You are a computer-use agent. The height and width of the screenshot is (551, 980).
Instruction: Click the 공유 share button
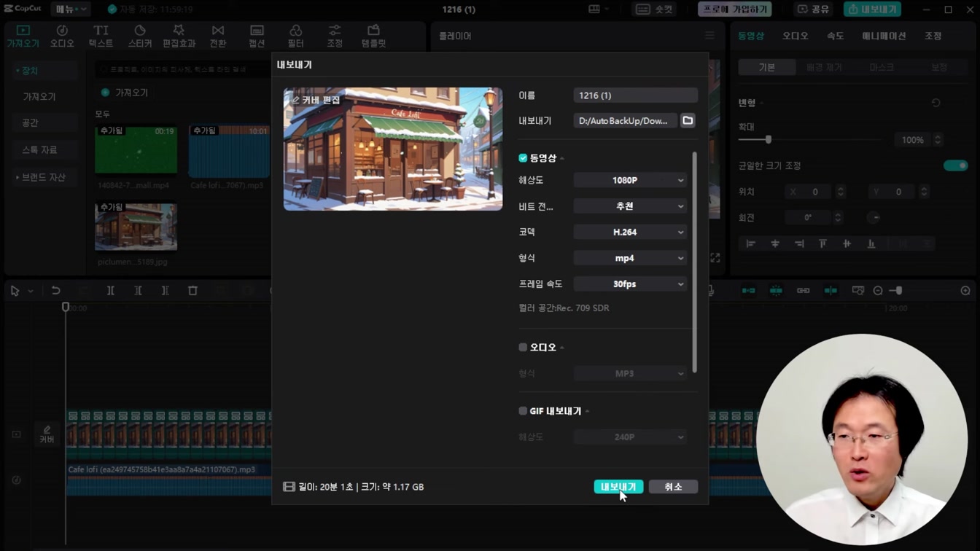[x=813, y=9]
